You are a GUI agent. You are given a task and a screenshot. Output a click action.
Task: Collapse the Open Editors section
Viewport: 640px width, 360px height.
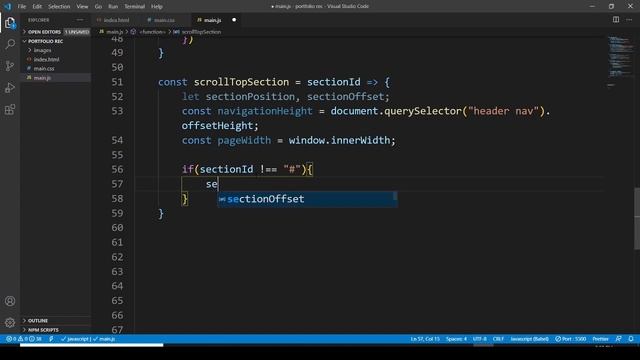pos(44,31)
